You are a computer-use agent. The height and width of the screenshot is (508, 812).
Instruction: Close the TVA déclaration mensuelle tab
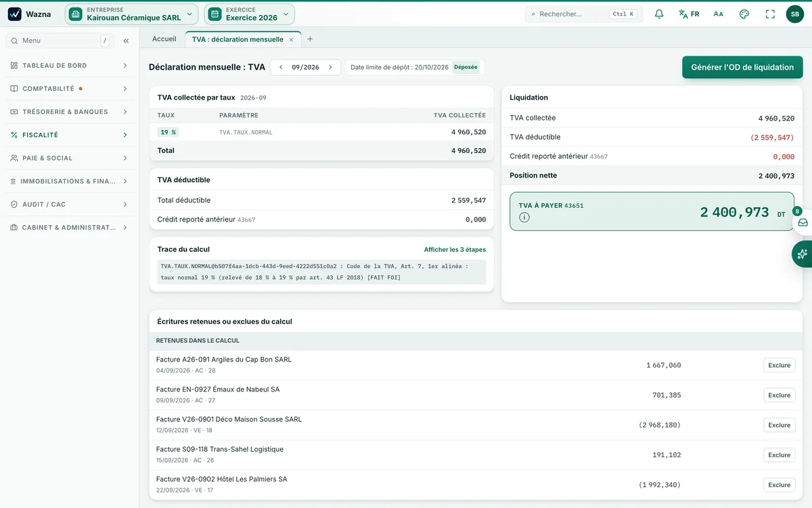pos(292,40)
